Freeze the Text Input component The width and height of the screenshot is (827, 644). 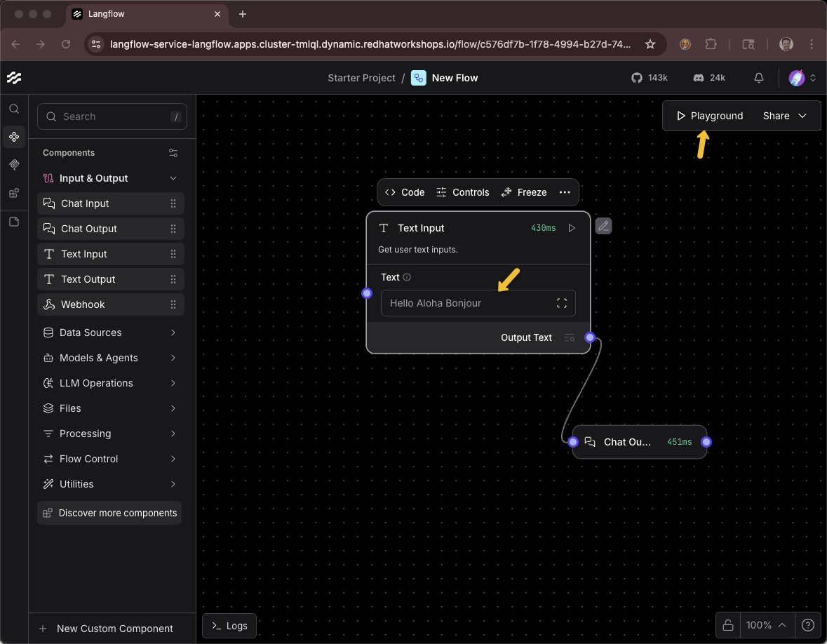(524, 192)
